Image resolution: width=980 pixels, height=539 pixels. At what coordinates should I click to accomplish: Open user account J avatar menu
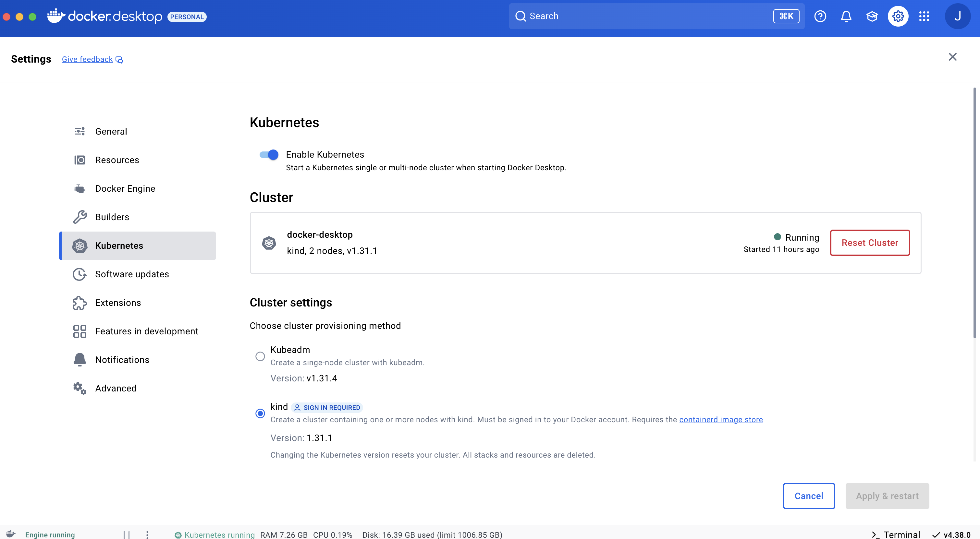tap(957, 16)
